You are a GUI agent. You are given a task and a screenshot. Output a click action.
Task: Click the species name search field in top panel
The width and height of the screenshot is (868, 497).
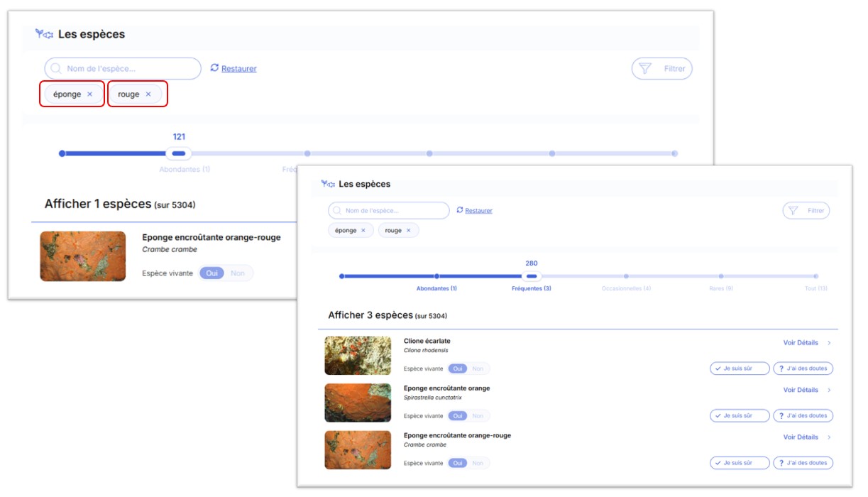click(x=123, y=69)
